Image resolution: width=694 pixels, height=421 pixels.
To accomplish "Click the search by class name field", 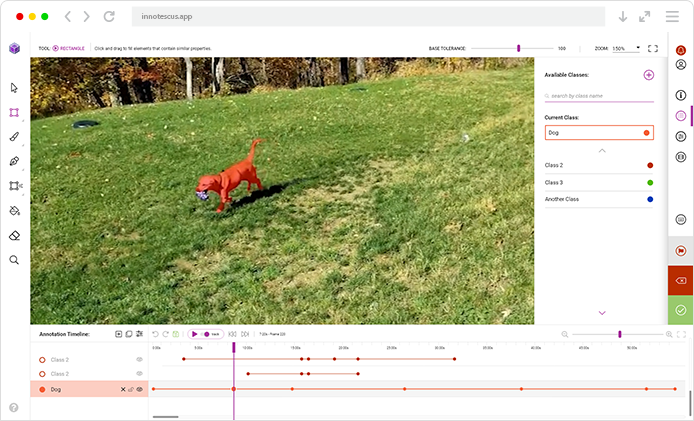I will 598,96.
